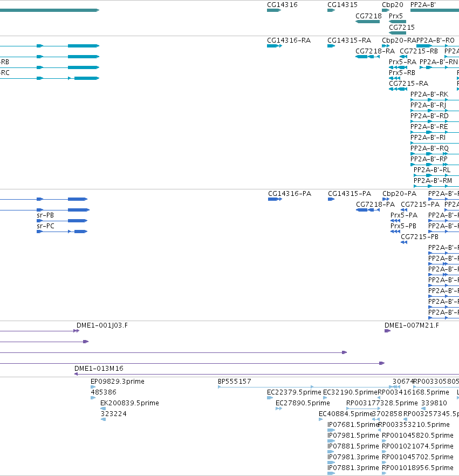This screenshot has height=476, width=459.
Task: Select the PP2A-B'-RJ transcript
Action: click(434, 111)
